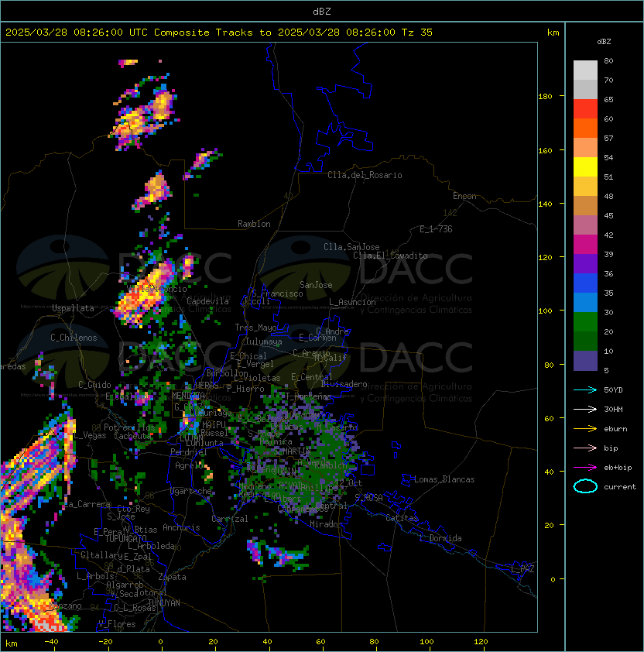Screen dimensions: 644x652
Task: Click the Divisadero map label
Action: (344, 384)
